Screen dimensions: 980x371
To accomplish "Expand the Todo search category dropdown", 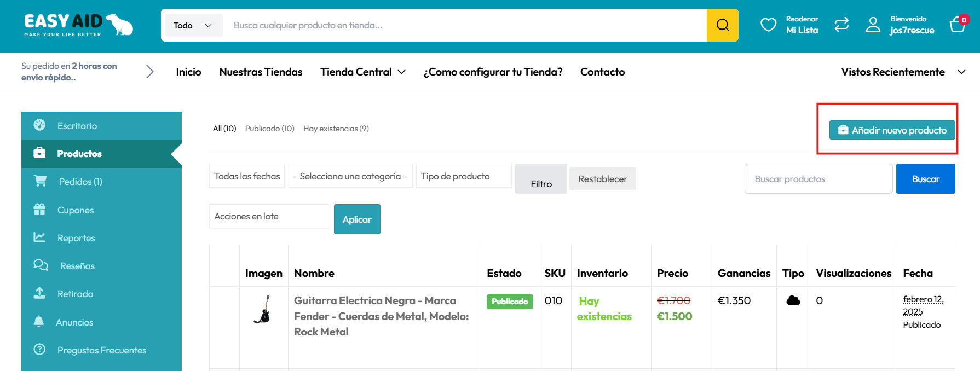I will pos(192,25).
